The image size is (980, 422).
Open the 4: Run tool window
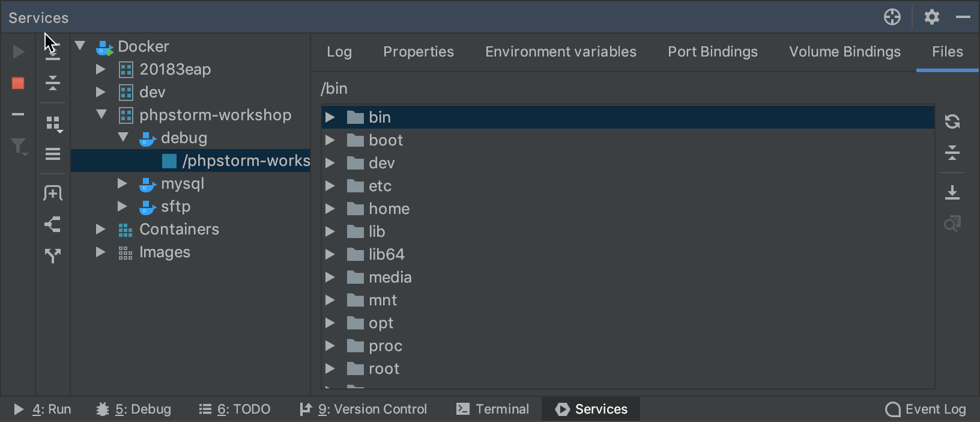tap(42, 409)
